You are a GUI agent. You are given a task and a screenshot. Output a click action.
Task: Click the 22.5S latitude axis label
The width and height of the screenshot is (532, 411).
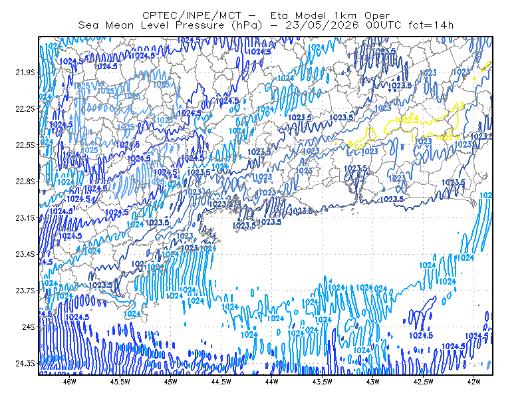point(25,145)
